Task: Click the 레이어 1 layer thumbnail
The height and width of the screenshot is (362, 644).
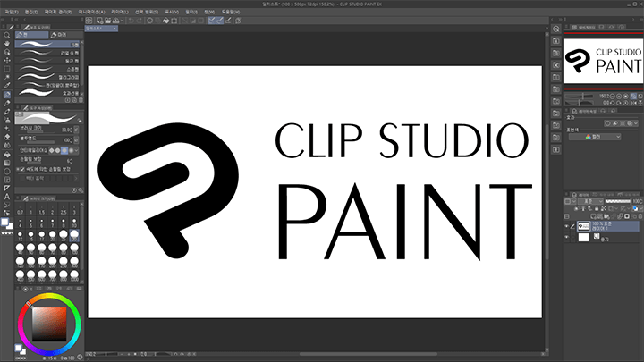Action: (583, 226)
